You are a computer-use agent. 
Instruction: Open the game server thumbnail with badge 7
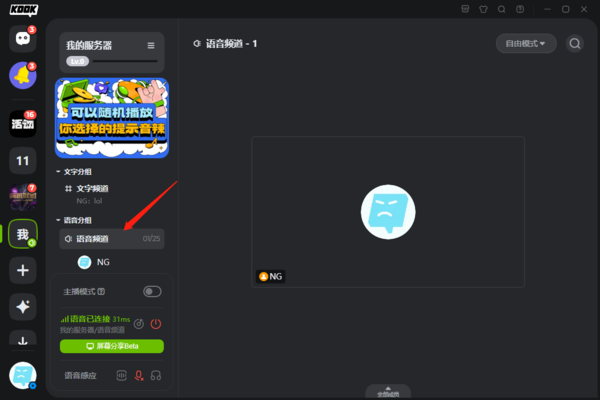pos(23,197)
